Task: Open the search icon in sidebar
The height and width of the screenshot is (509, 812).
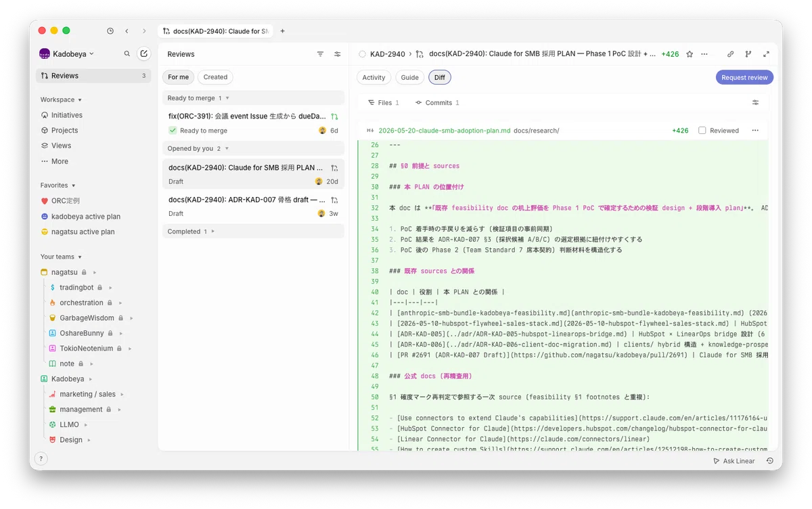Action: click(127, 54)
